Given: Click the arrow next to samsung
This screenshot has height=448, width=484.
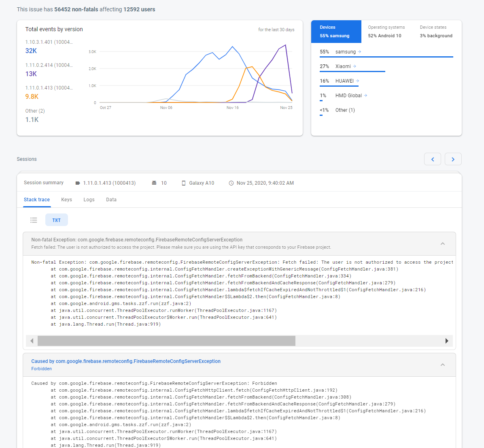Looking at the screenshot, I should [x=359, y=52].
